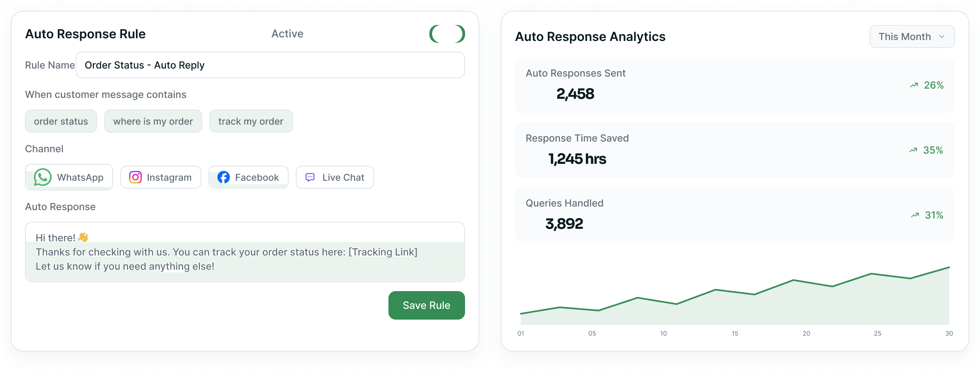Click into the Auto Response text area
This screenshot has height=369, width=980.
245,252
